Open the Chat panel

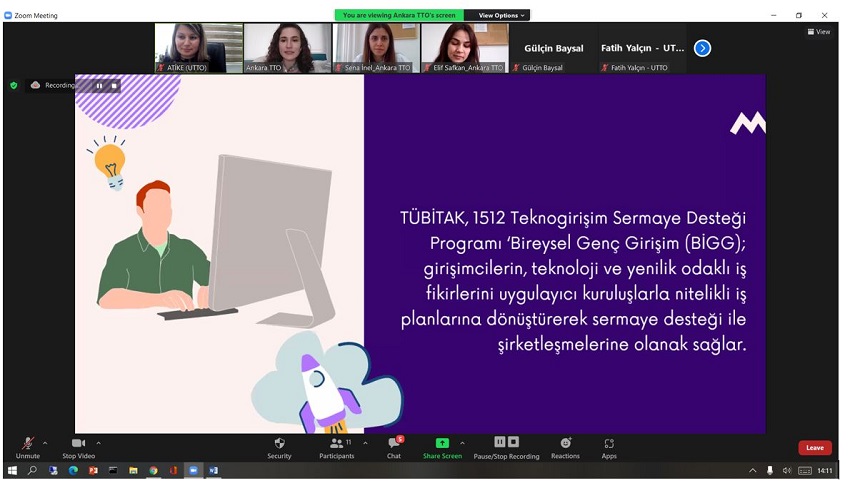click(394, 447)
